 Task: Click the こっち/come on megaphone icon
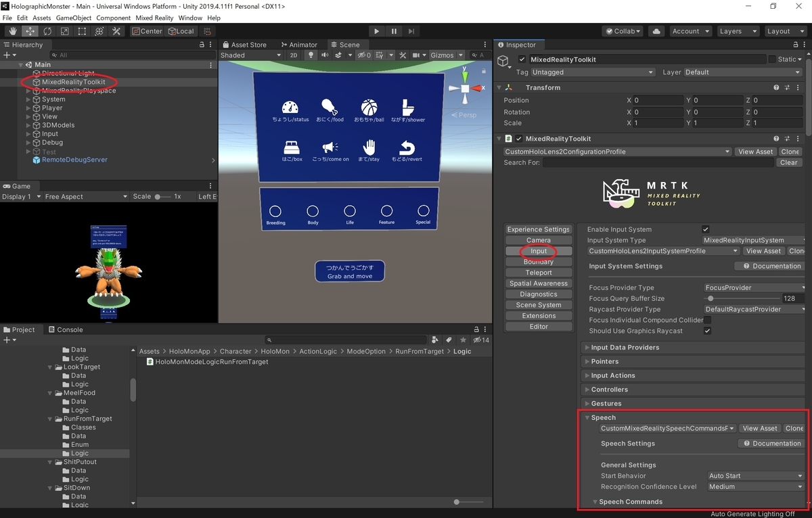[330, 147]
